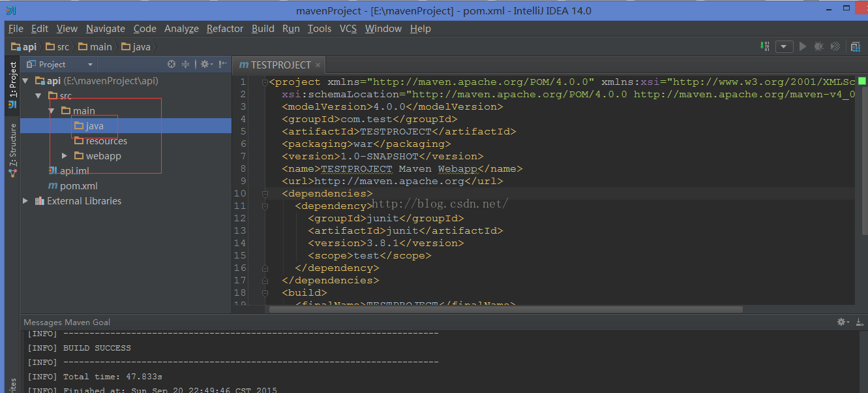Viewport: 868px width, 393px height.
Task: Open Project panel gear settings menu
Action: coord(206,64)
